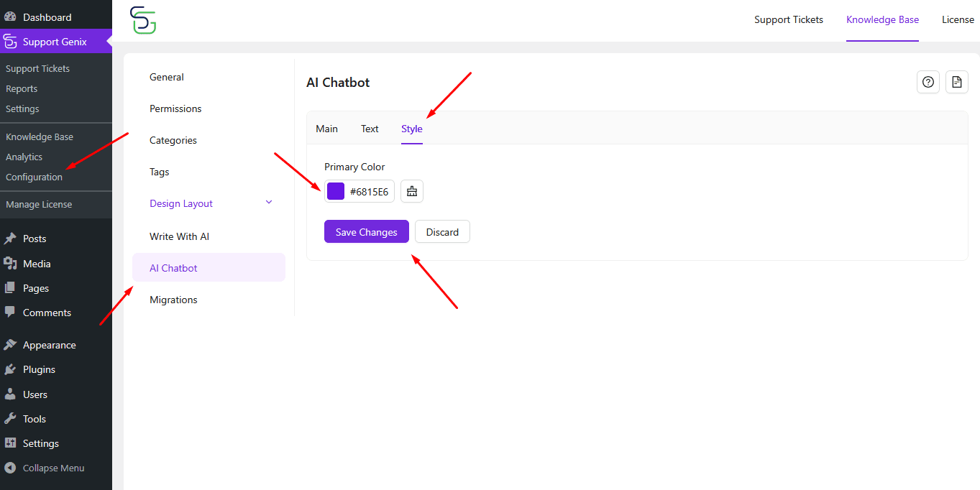Click the Users menu label
Image resolution: width=980 pixels, height=490 pixels.
point(35,394)
